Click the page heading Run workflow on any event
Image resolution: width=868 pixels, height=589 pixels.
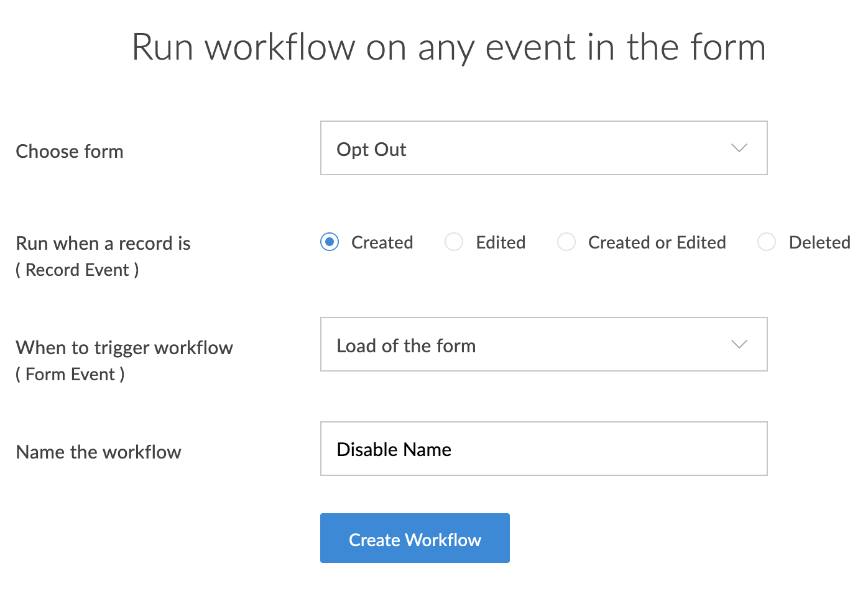pyautogui.click(x=448, y=47)
